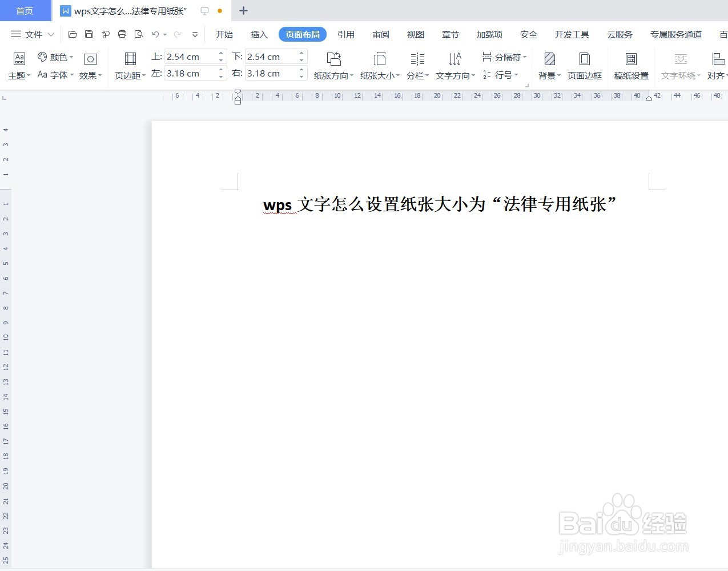Open the 引用 ribbon tab

pyautogui.click(x=346, y=34)
